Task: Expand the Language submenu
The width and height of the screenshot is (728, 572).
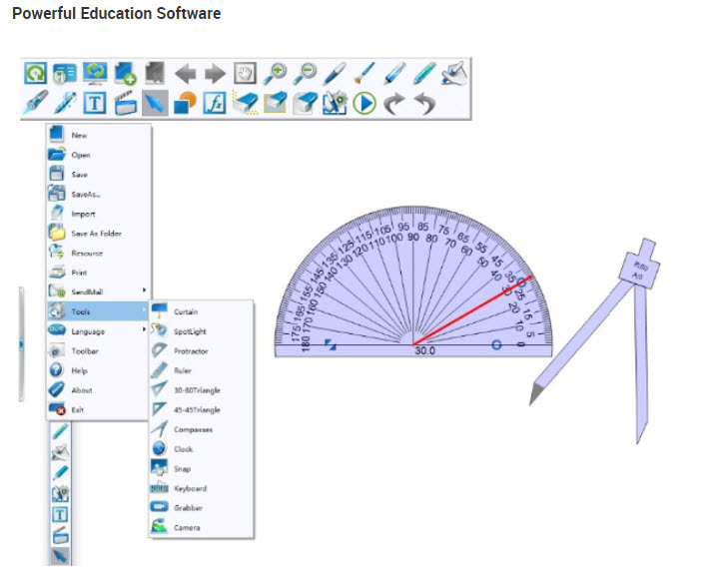Action: tap(99, 331)
